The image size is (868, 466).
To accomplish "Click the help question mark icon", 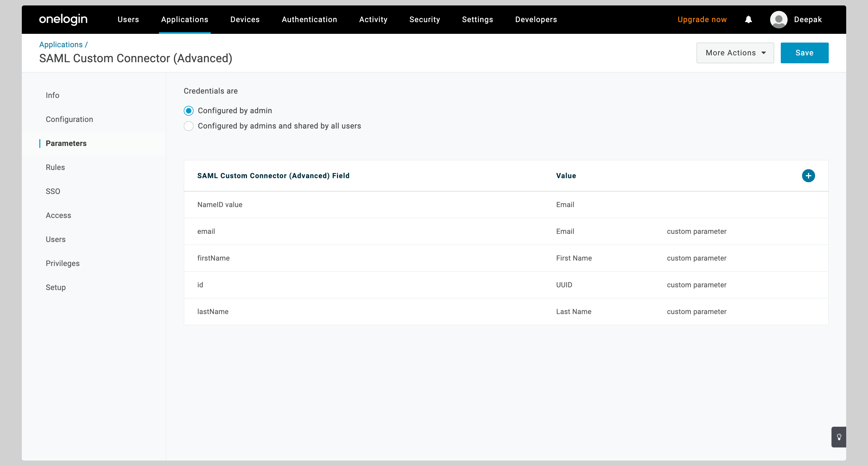I will point(839,437).
